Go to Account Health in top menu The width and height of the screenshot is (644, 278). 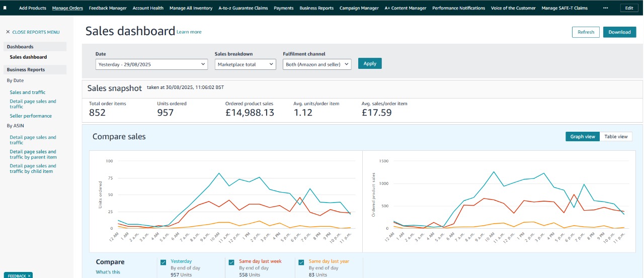coord(148,8)
